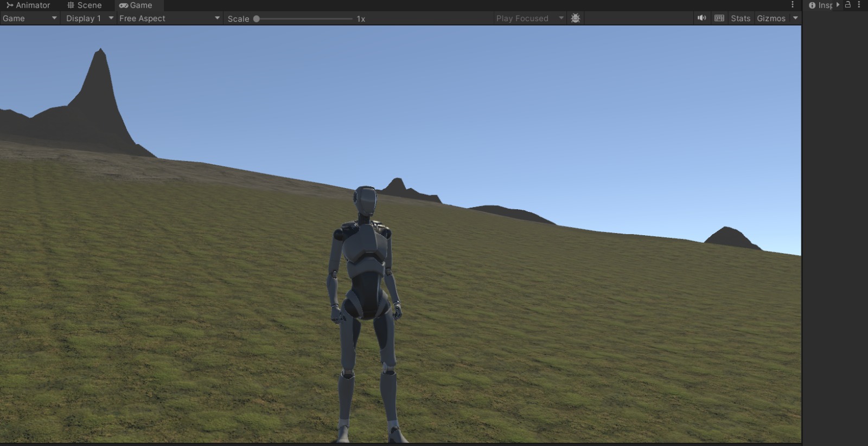The image size is (868, 446).
Task: Open the Game view type dropdown
Action: (30, 18)
